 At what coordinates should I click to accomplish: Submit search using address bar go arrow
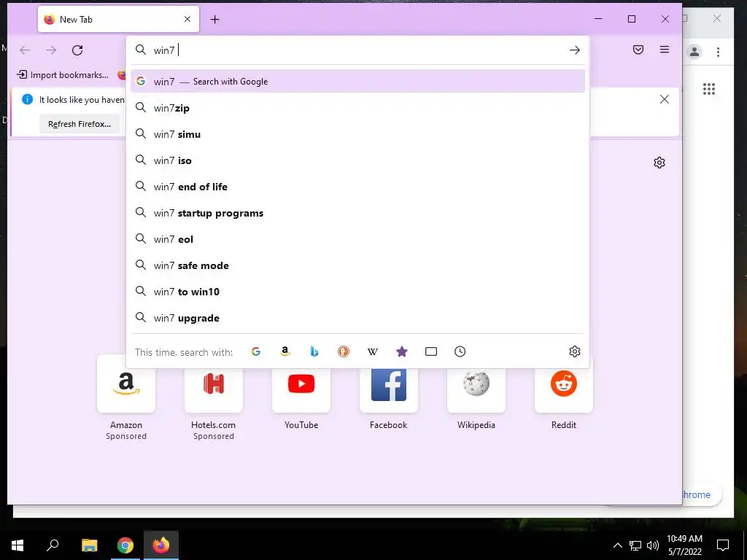pyautogui.click(x=575, y=50)
